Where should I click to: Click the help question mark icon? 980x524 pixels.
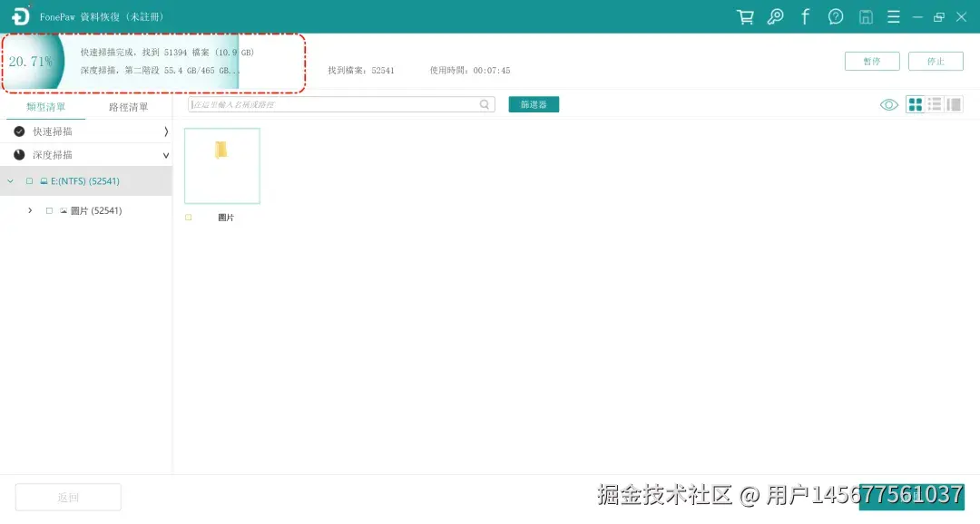(835, 16)
